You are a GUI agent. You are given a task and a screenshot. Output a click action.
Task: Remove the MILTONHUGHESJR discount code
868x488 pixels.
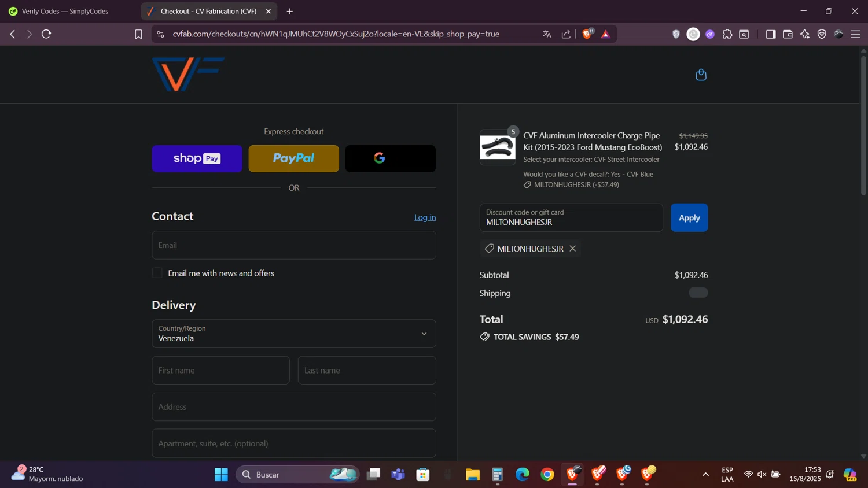point(572,249)
